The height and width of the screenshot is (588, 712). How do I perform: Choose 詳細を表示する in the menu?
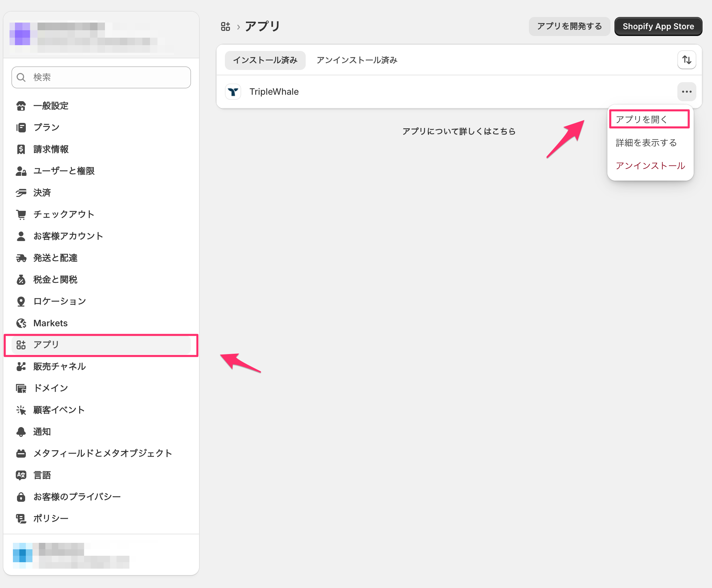650,143
